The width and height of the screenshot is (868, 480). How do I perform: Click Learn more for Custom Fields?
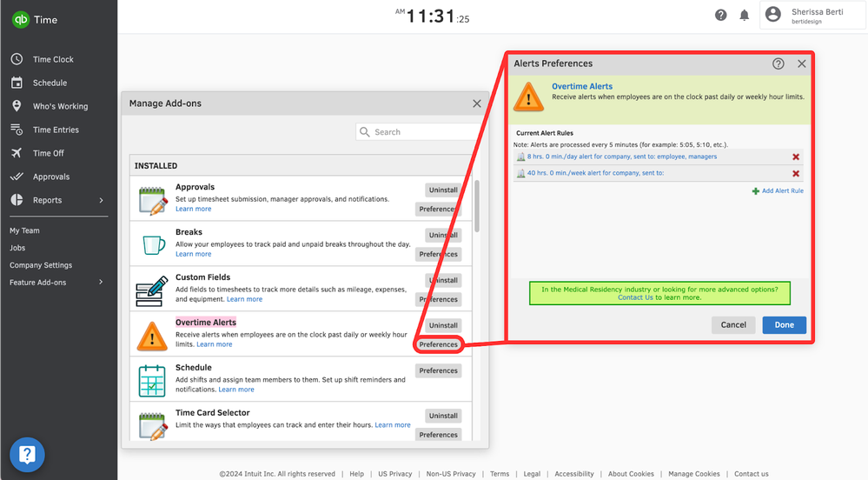tap(244, 299)
